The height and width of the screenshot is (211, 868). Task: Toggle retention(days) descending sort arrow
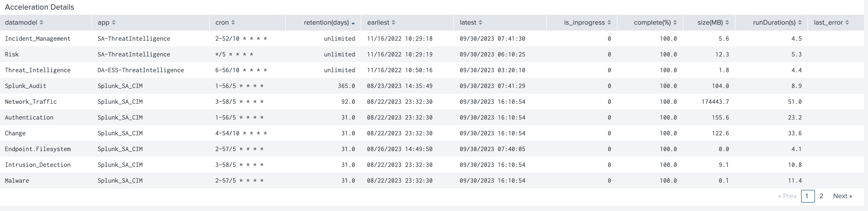pyautogui.click(x=353, y=23)
